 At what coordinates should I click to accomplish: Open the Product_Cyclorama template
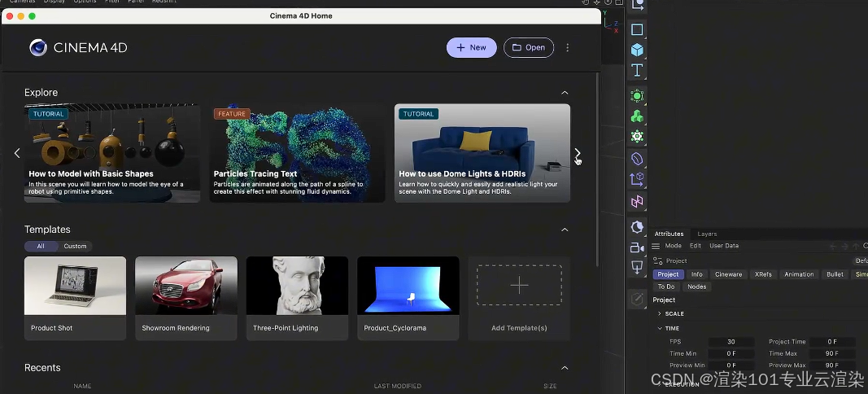[x=408, y=298]
